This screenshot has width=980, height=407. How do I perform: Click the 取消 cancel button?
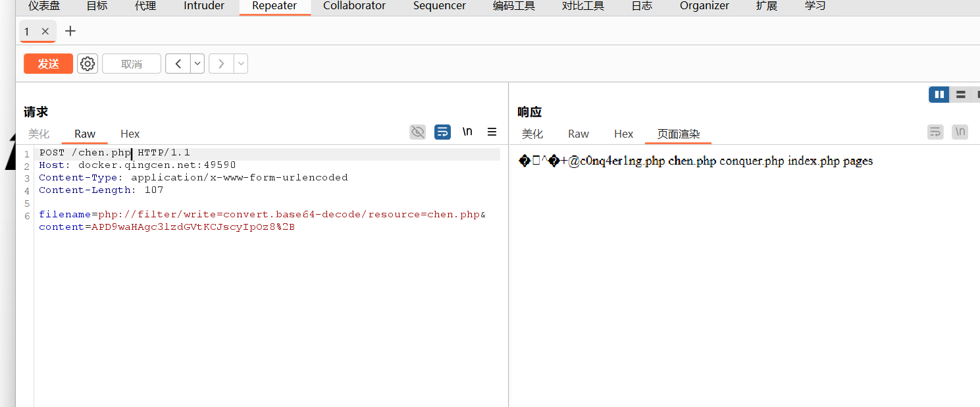132,64
